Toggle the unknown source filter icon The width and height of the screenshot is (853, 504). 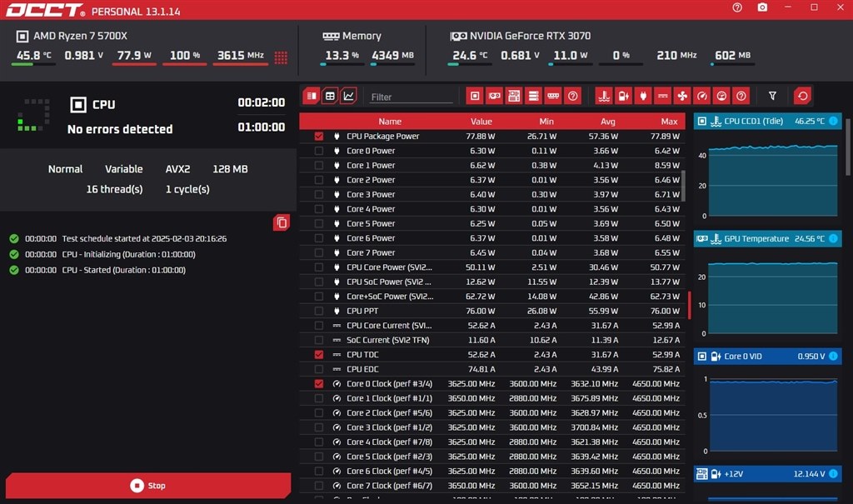tap(573, 97)
